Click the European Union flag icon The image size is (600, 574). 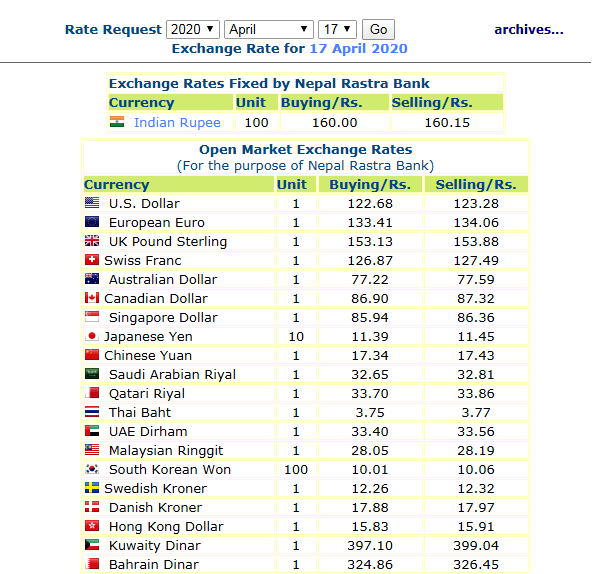pyautogui.click(x=92, y=222)
